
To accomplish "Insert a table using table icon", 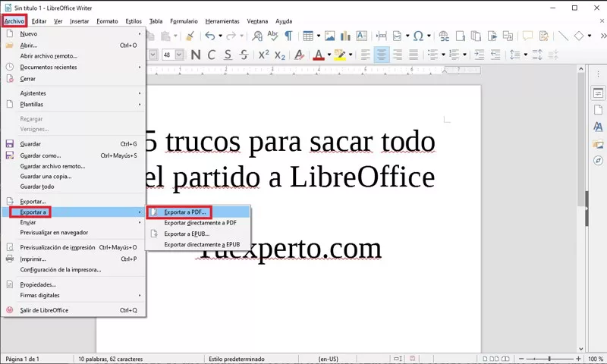I will 308,36.
